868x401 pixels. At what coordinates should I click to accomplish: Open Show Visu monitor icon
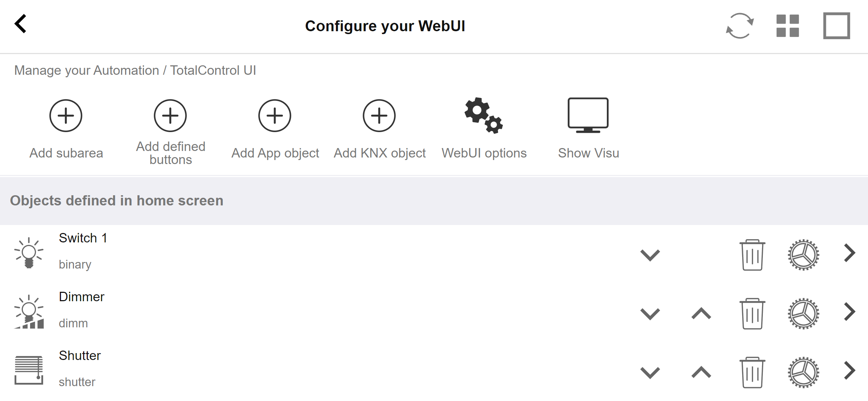[588, 115]
